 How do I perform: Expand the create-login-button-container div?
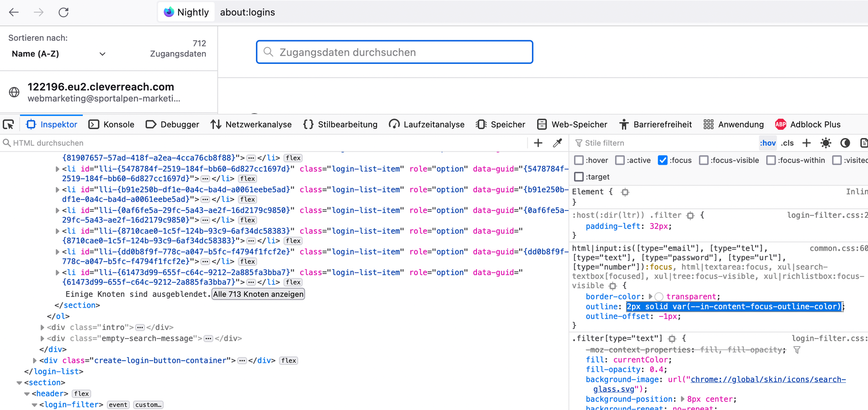click(x=35, y=361)
